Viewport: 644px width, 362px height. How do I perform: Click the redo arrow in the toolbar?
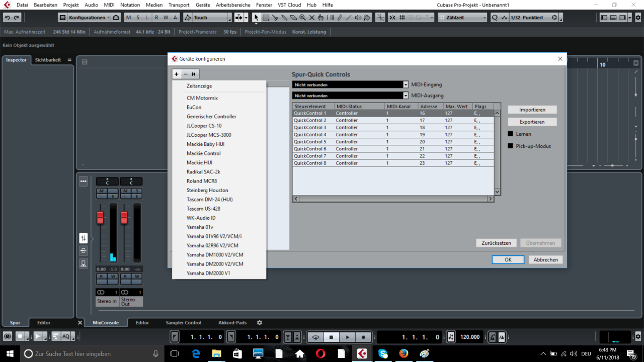coord(17,18)
